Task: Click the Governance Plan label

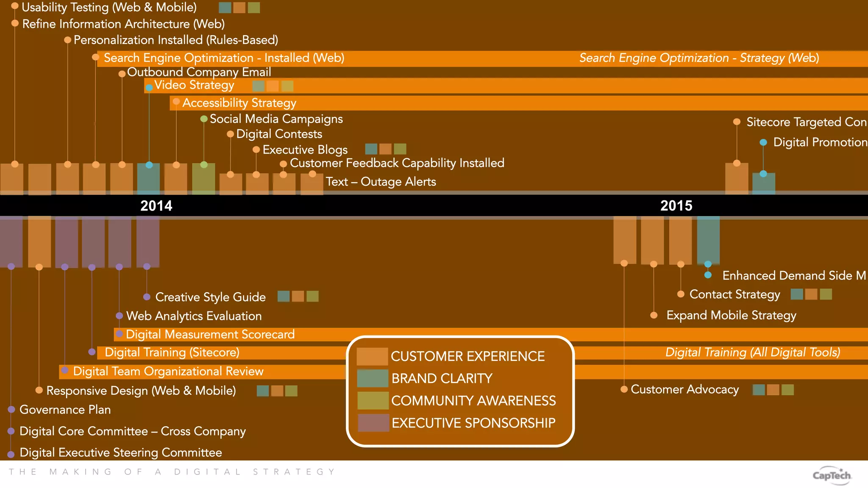Action: 65,410
